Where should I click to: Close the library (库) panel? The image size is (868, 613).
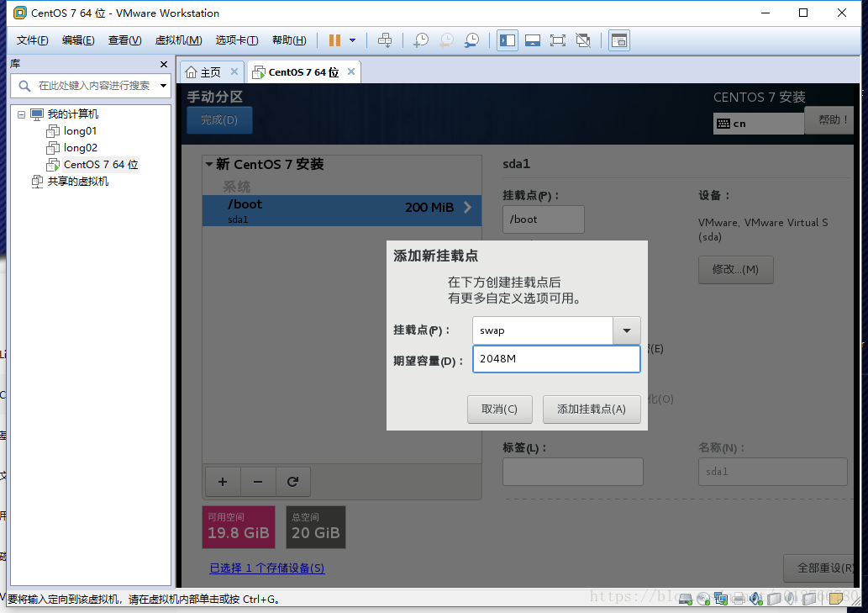(x=163, y=64)
